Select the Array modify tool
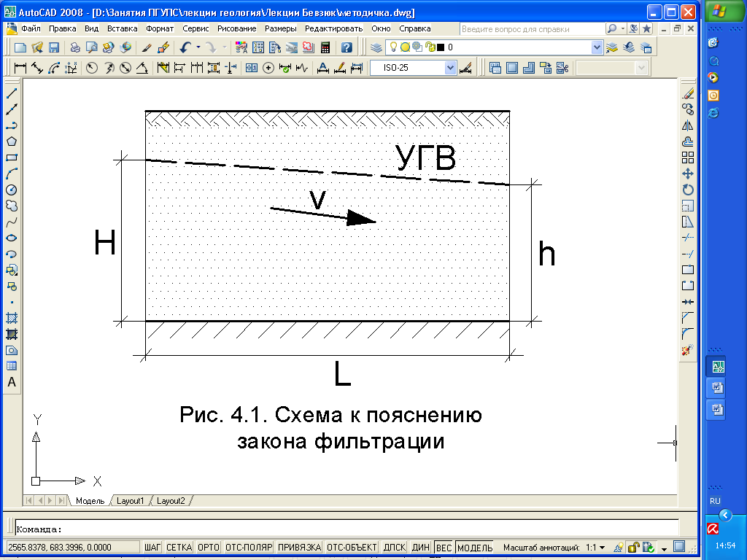This screenshot has width=747, height=560. tap(687, 157)
